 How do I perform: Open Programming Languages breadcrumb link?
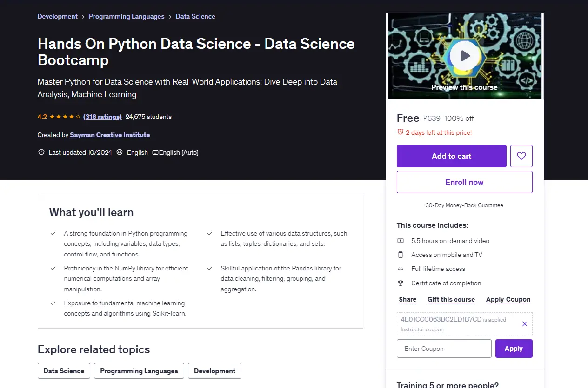pyautogui.click(x=127, y=16)
